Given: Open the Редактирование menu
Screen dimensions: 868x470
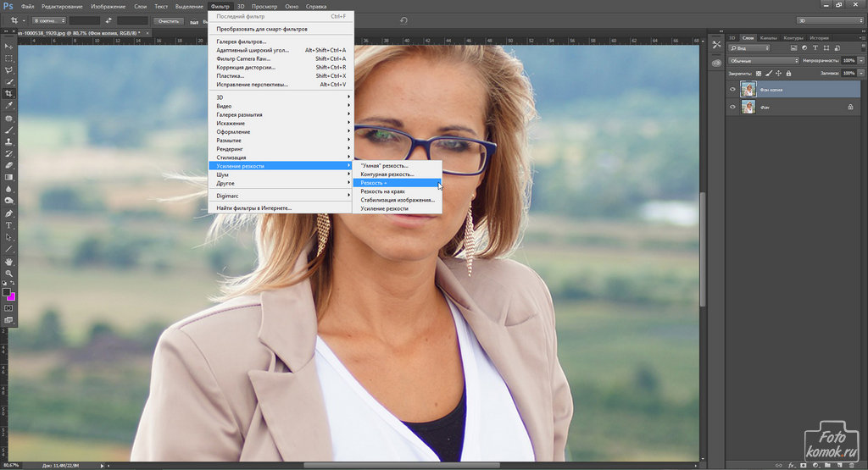Looking at the screenshot, I should 63,7.
